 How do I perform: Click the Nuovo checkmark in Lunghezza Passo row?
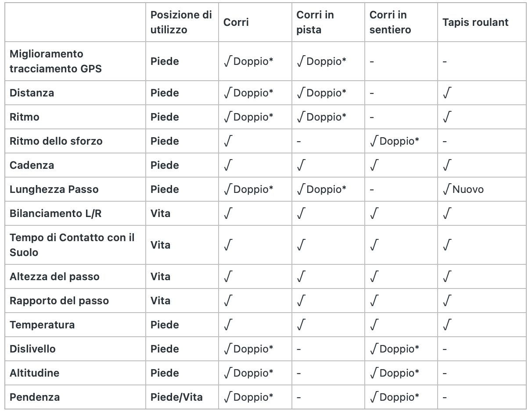click(x=463, y=189)
